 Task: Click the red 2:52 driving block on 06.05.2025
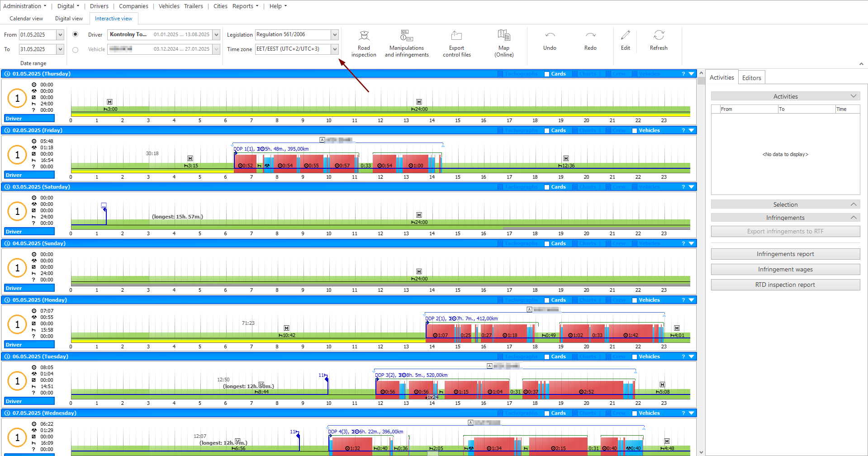tap(586, 389)
